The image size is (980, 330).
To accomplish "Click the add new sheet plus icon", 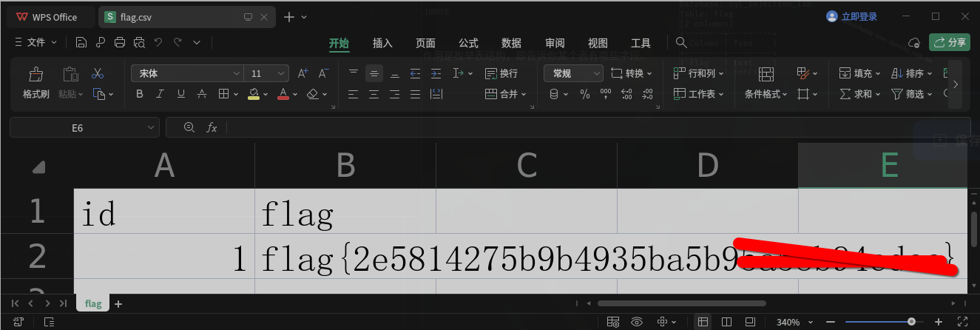I will point(118,304).
